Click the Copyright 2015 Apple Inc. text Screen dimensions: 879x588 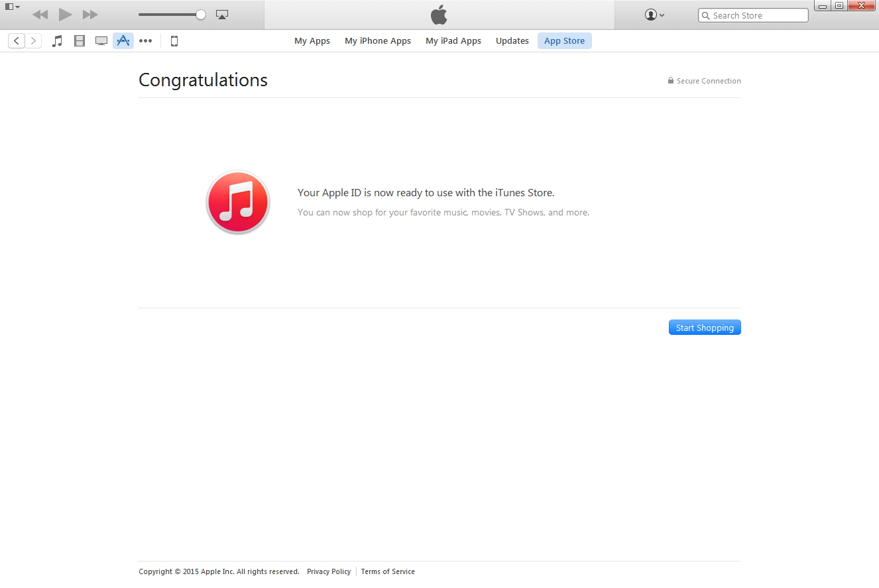coord(219,571)
